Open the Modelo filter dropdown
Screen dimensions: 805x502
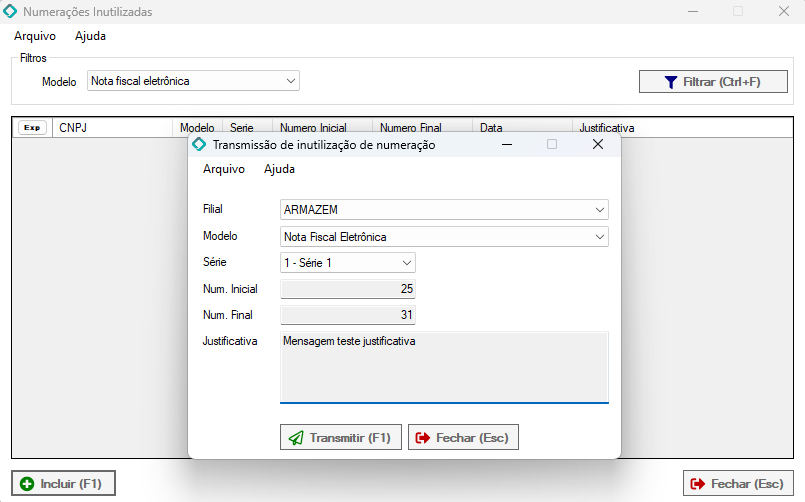291,81
